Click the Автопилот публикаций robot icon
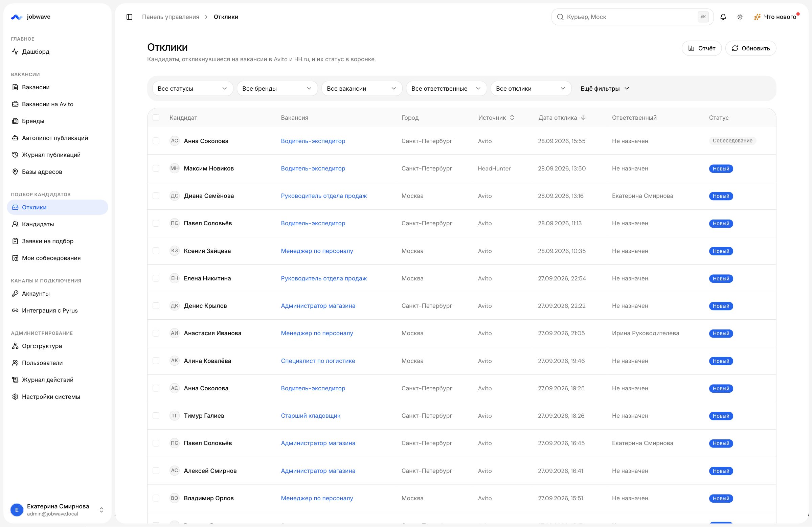This screenshot has width=812, height=527. pyautogui.click(x=15, y=138)
